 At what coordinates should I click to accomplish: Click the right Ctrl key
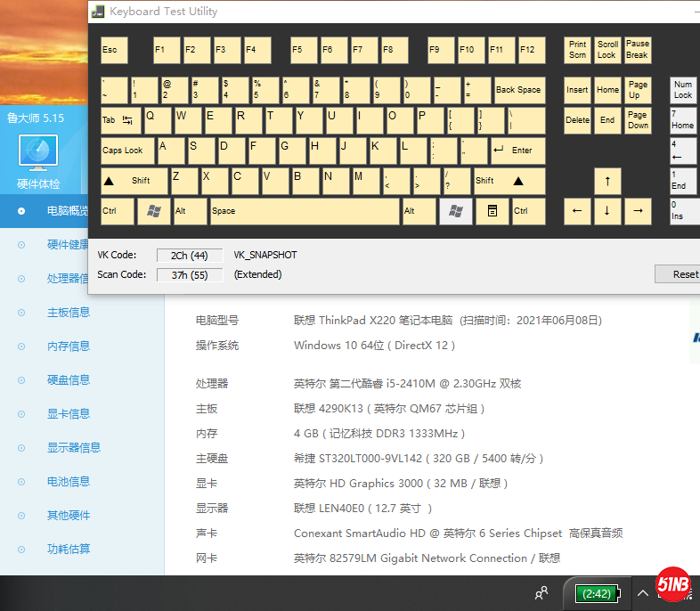point(529,211)
